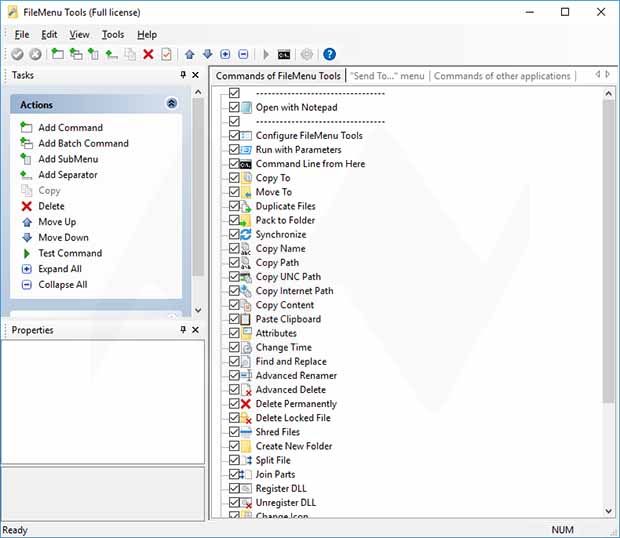620x538 pixels.
Task: Click Tasks panel scroll up arrow
Action: (198, 92)
